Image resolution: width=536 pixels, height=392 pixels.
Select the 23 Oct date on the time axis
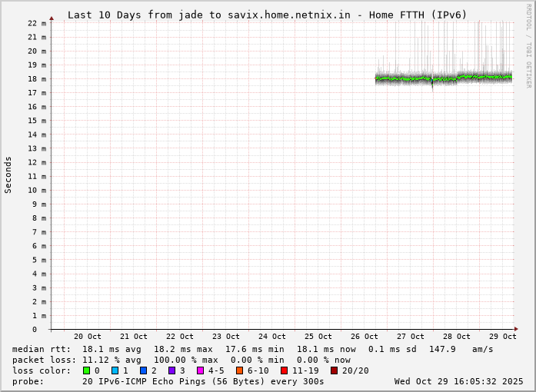(x=226, y=337)
